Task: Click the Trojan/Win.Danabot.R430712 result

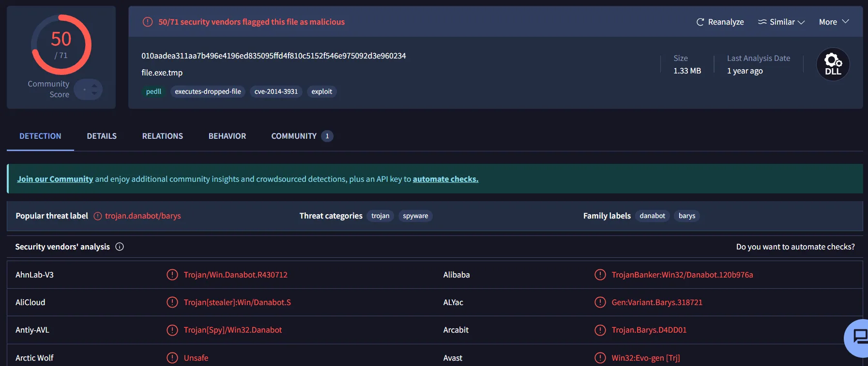Action: click(x=235, y=275)
